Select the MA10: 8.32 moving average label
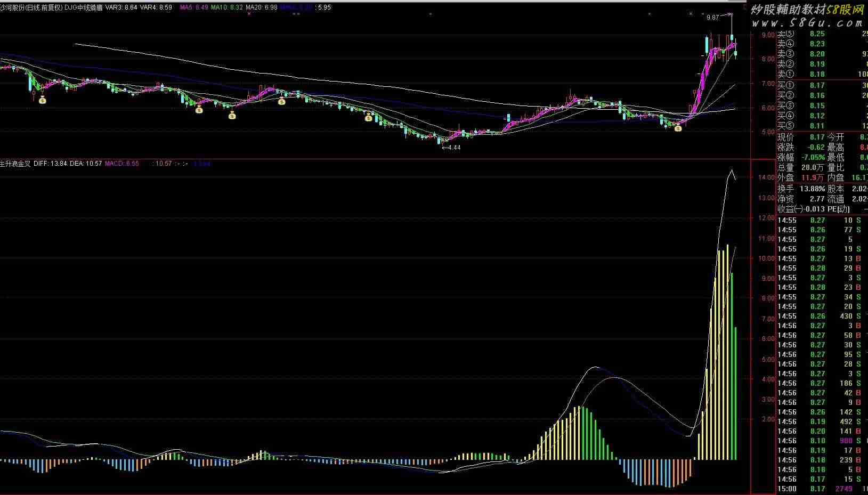868x495 pixels. (227, 7)
